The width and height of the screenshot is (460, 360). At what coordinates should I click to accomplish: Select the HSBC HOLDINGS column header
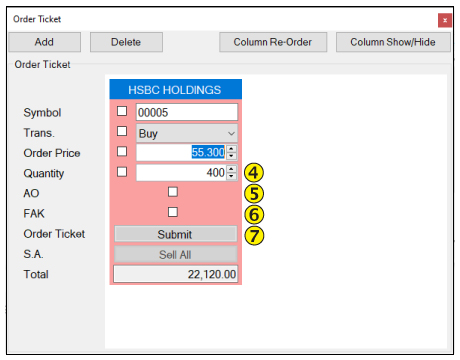tap(175, 89)
